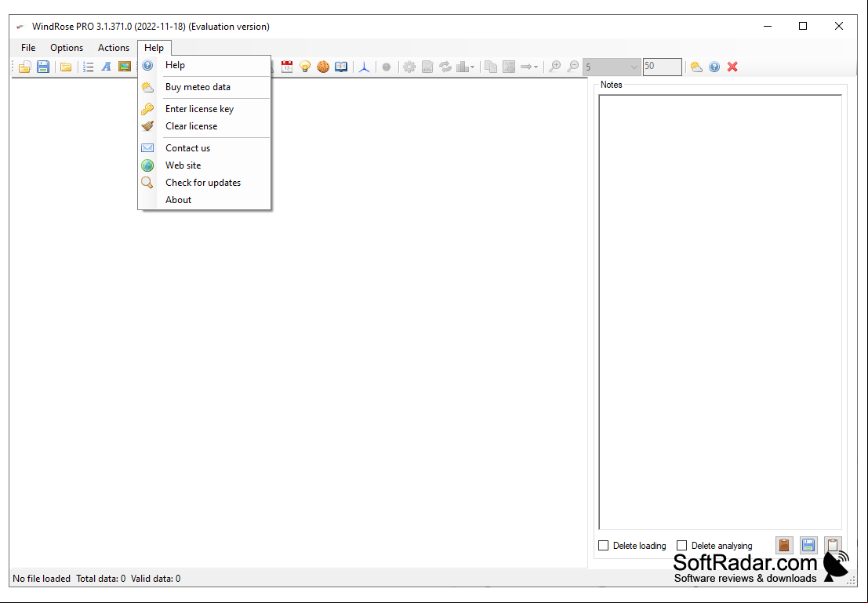Click the brown clipboard button under Notes
Screen dimensions: 868x603
pyautogui.click(x=784, y=546)
